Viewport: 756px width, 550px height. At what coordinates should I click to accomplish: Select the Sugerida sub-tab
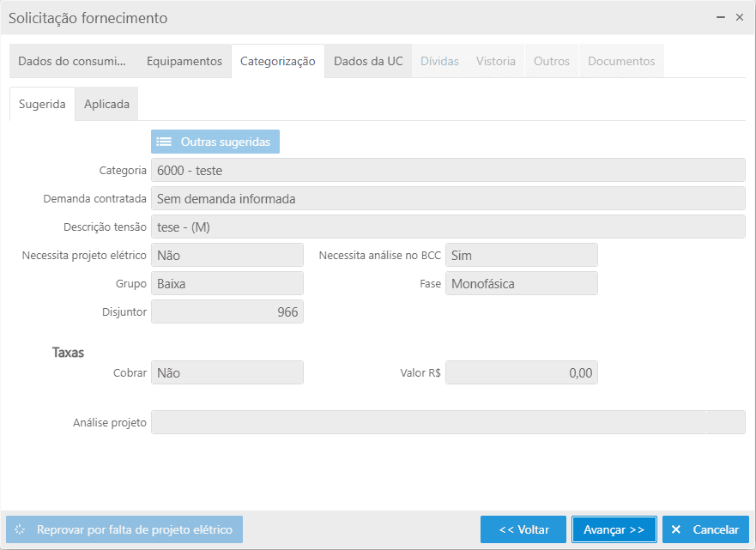pyautogui.click(x=42, y=104)
